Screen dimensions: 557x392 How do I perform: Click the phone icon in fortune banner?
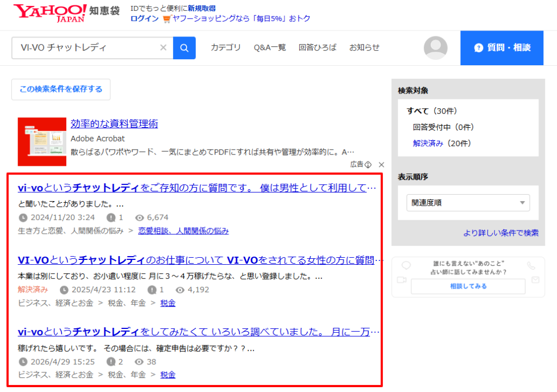coord(531,266)
